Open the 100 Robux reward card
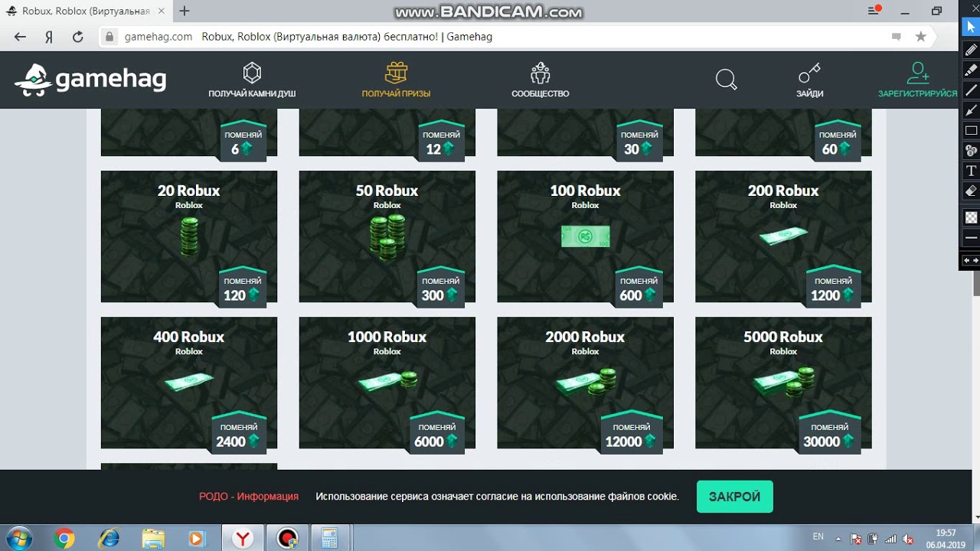Screen dimensions: 980x551 pyautogui.click(x=585, y=236)
